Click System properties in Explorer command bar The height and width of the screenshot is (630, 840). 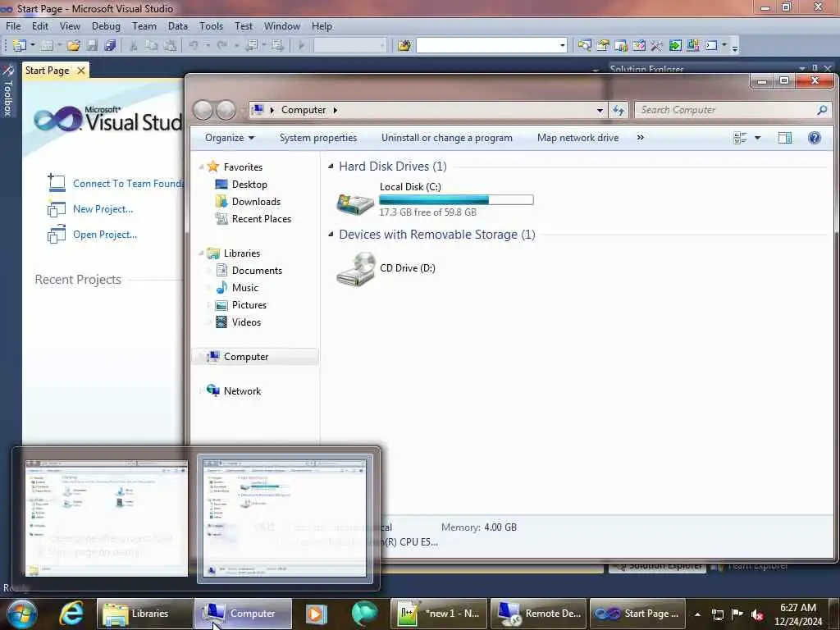(x=318, y=138)
